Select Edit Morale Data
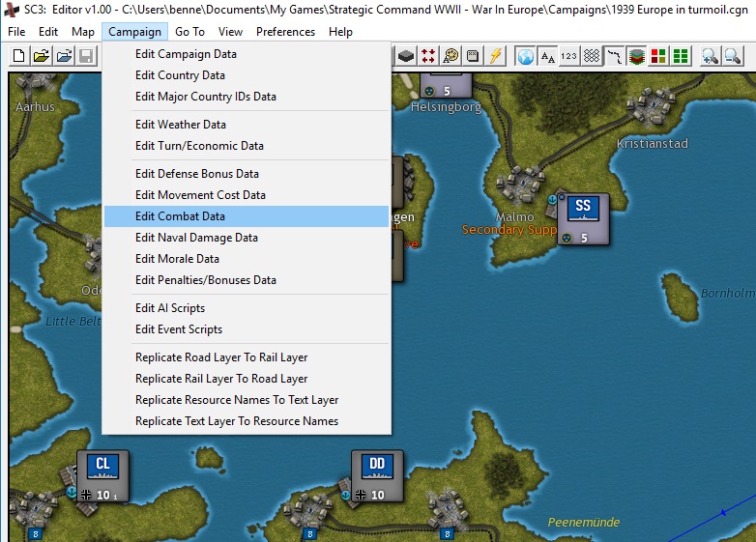The image size is (756, 542). pos(247,259)
